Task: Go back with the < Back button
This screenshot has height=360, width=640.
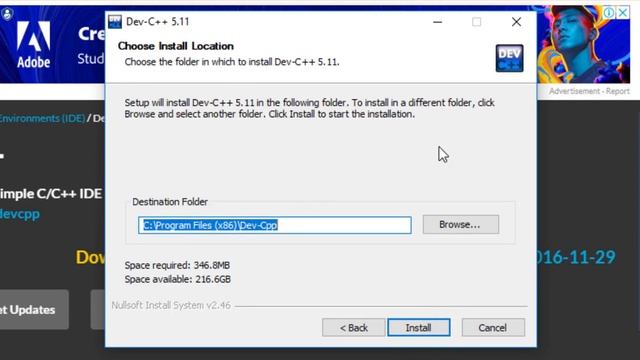Action: 353,328
